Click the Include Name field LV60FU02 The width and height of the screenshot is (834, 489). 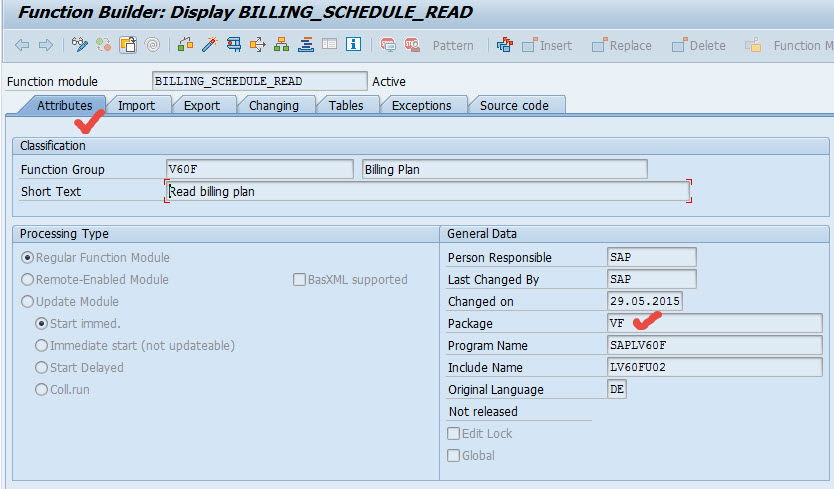point(714,367)
